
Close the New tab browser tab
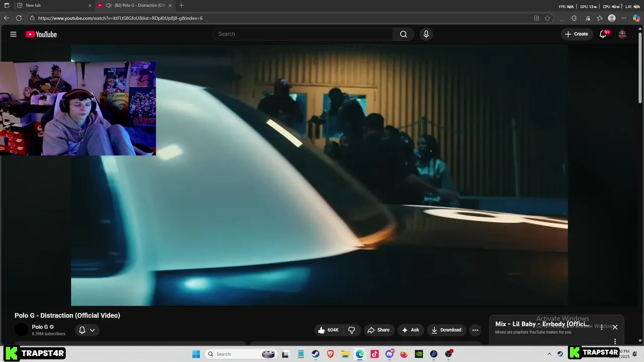click(x=90, y=6)
